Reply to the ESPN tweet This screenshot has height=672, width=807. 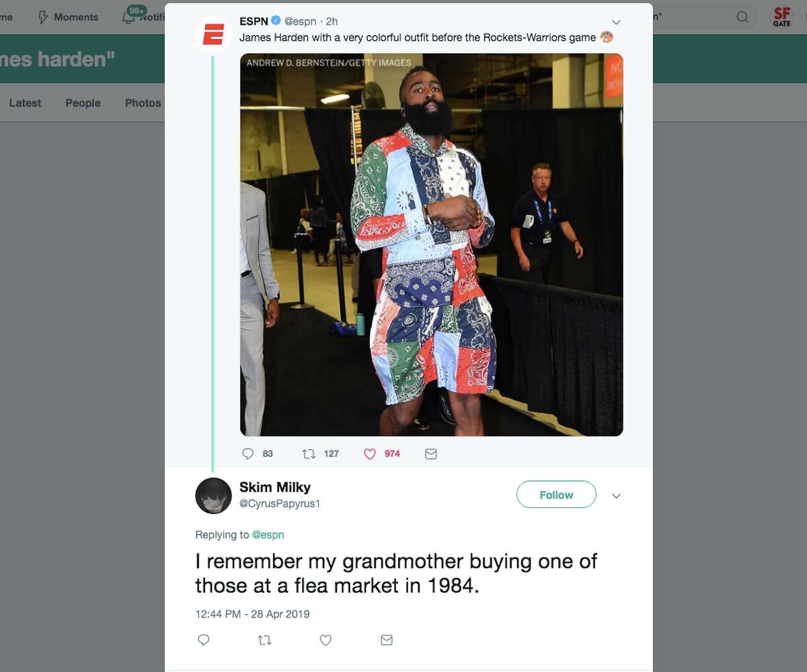[x=247, y=453]
